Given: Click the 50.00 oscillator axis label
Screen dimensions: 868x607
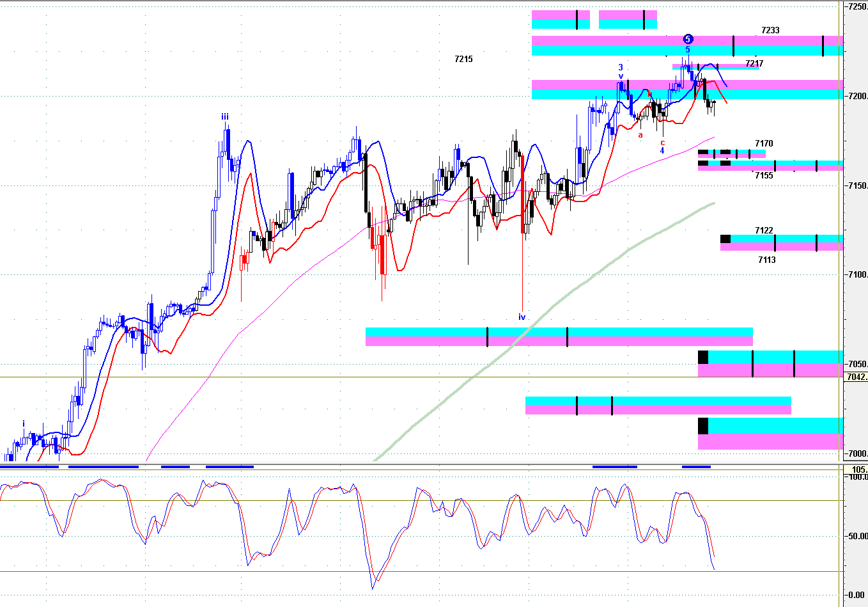Looking at the screenshot, I should (x=857, y=536).
